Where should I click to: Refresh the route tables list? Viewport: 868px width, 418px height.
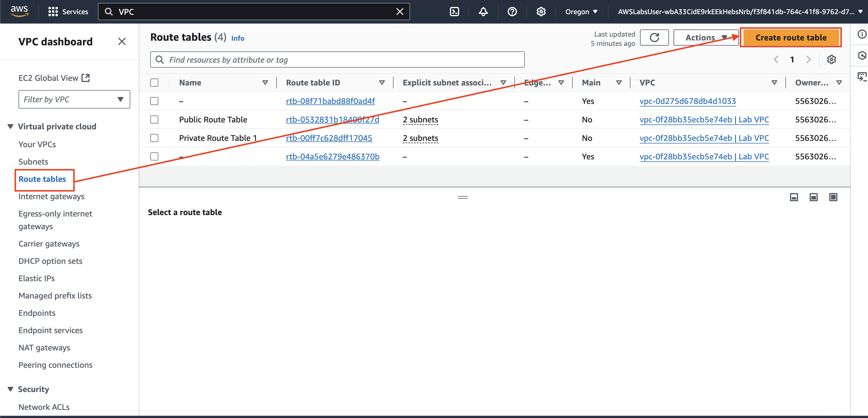tap(654, 37)
